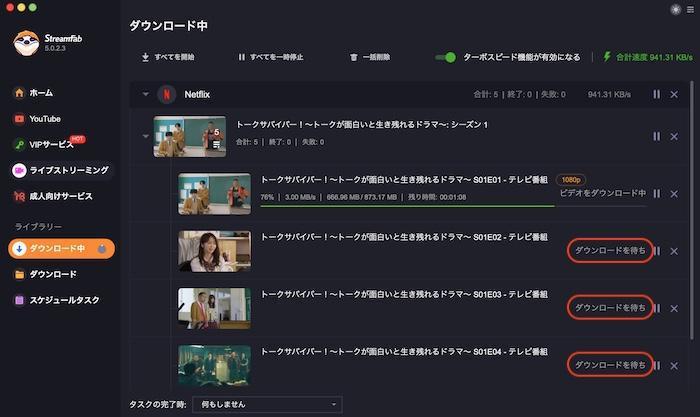Viewport: 700px width, 417px height.
Task: Click the StreamFab sloth logo
Action: click(x=26, y=43)
